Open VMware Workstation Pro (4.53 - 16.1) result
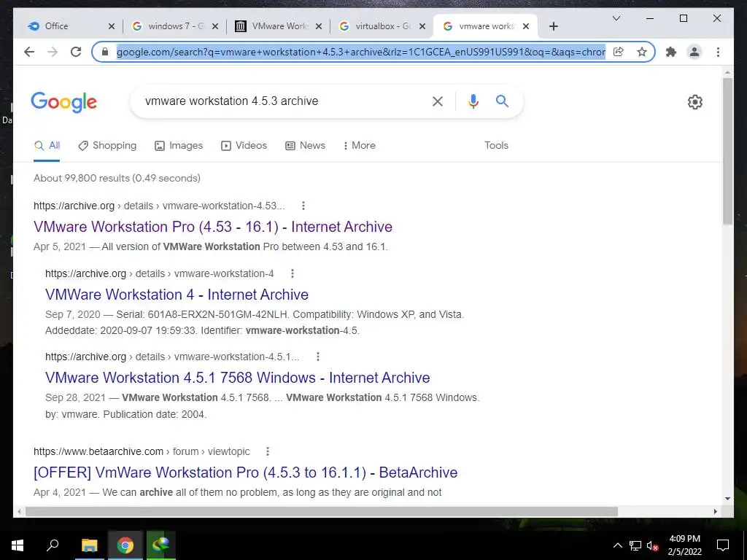Screen dimensions: 747x560 tap(213, 227)
